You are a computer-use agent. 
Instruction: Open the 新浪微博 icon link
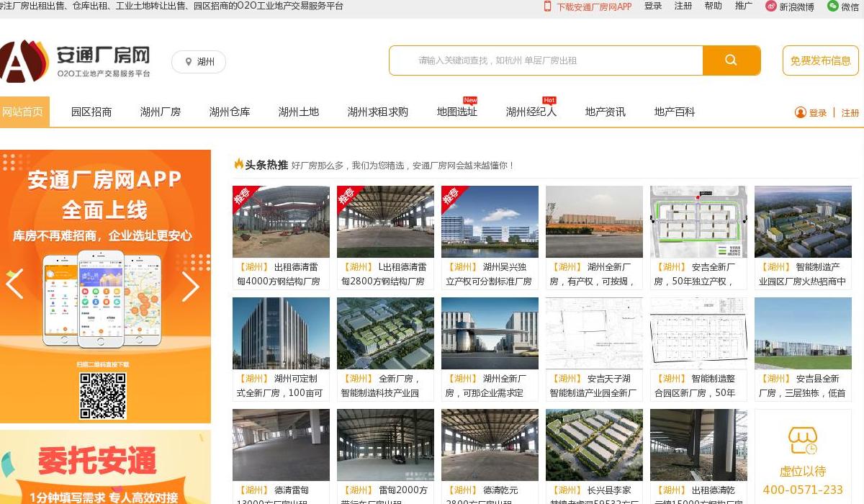click(x=771, y=6)
